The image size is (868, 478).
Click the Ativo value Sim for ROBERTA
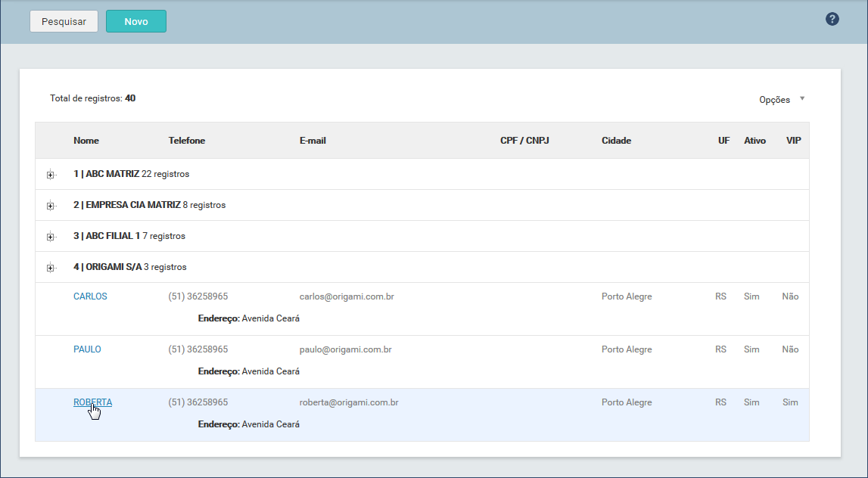751,403
